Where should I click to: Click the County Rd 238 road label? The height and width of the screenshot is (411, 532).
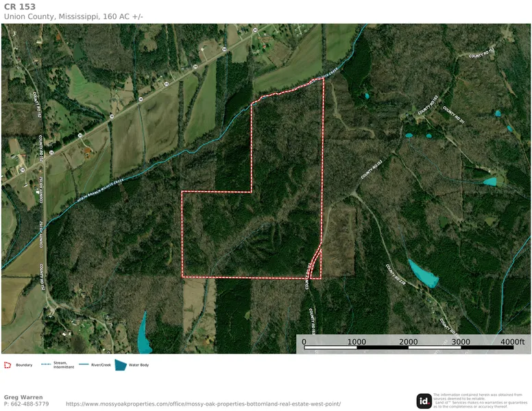point(396,274)
